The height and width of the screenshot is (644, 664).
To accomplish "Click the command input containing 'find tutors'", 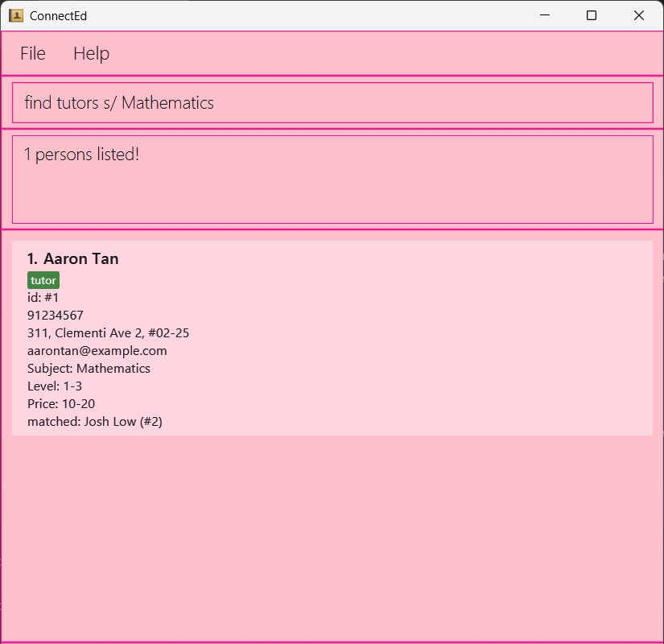I will pos(332,103).
